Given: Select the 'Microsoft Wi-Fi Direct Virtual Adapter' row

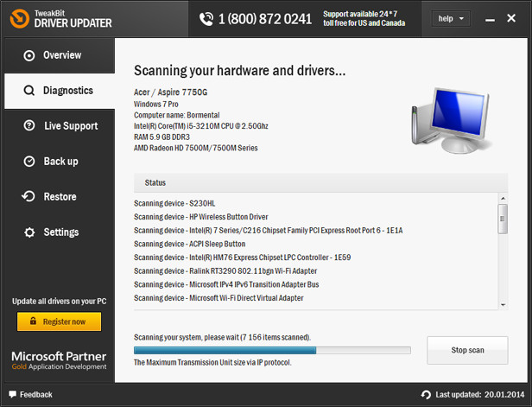Looking at the screenshot, I should (315, 298).
